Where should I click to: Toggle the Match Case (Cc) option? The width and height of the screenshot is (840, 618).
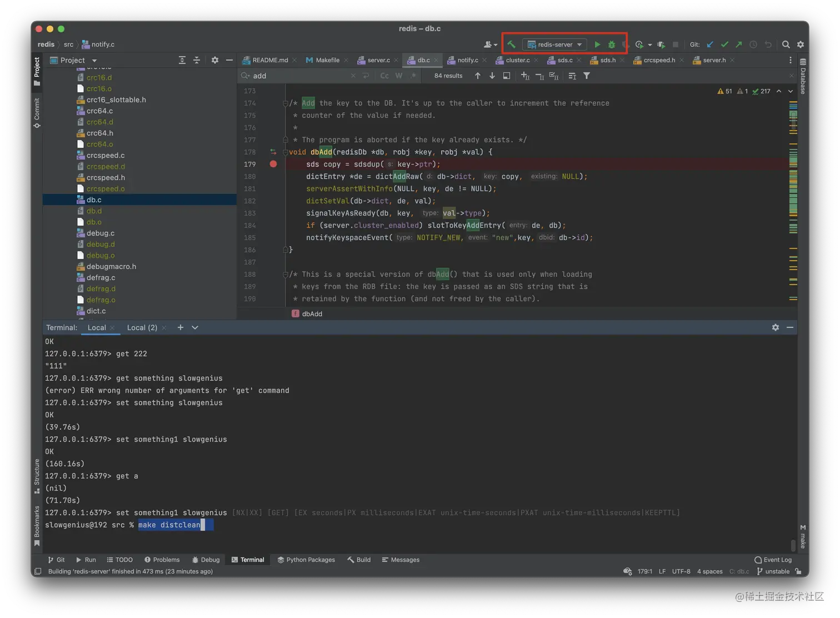[384, 76]
